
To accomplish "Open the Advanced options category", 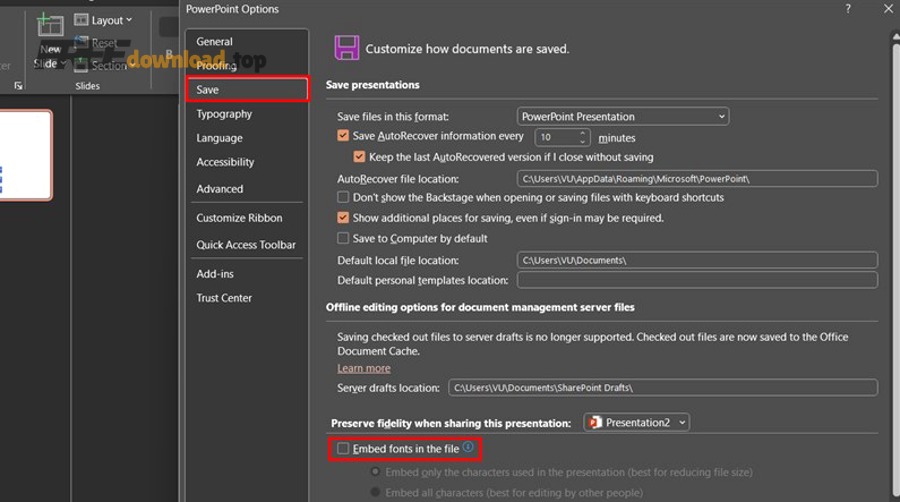I will (x=247, y=189).
